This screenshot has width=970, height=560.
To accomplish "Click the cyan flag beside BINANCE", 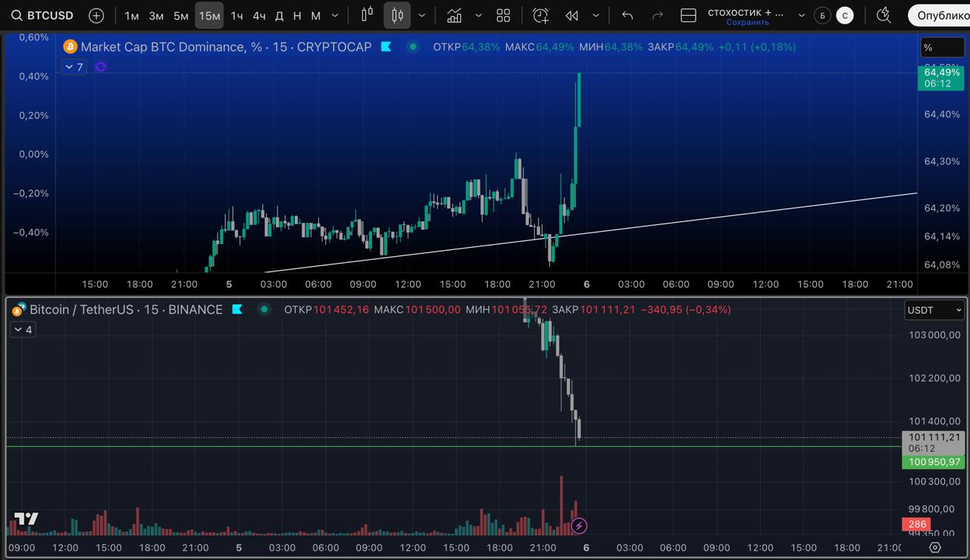I will pos(237,309).
